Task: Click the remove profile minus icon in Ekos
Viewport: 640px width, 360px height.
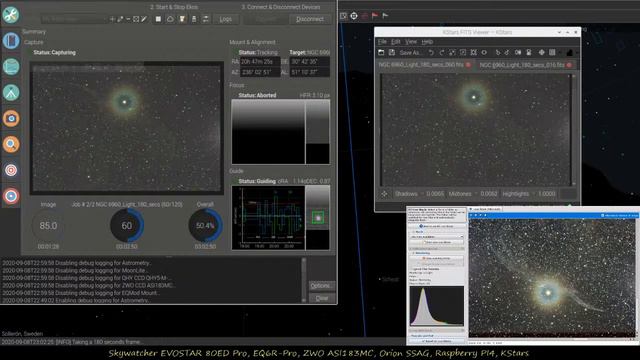Action: [x=128, y=19]
